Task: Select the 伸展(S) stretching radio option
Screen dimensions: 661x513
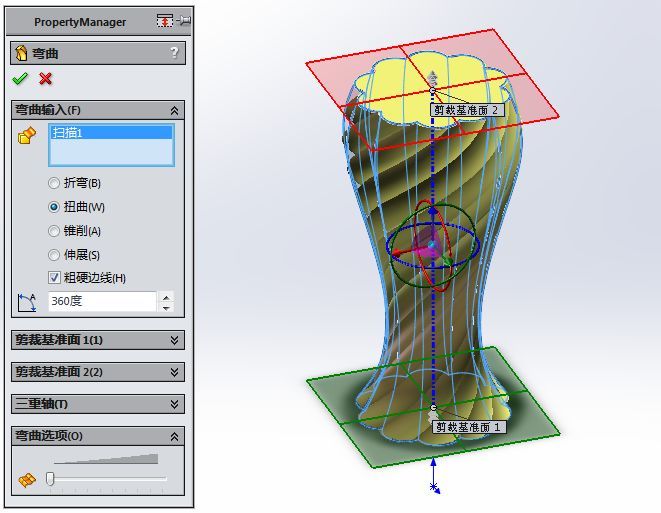Action: tap(54, 255)
